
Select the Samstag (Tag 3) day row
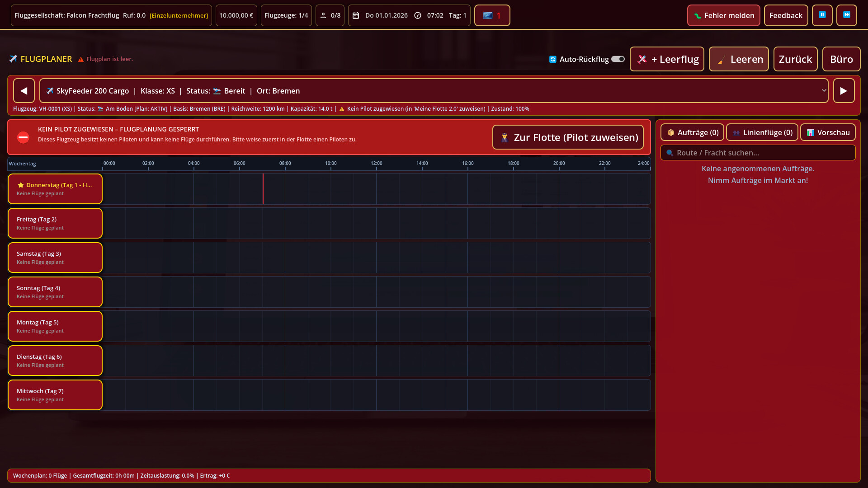(55, 258)
